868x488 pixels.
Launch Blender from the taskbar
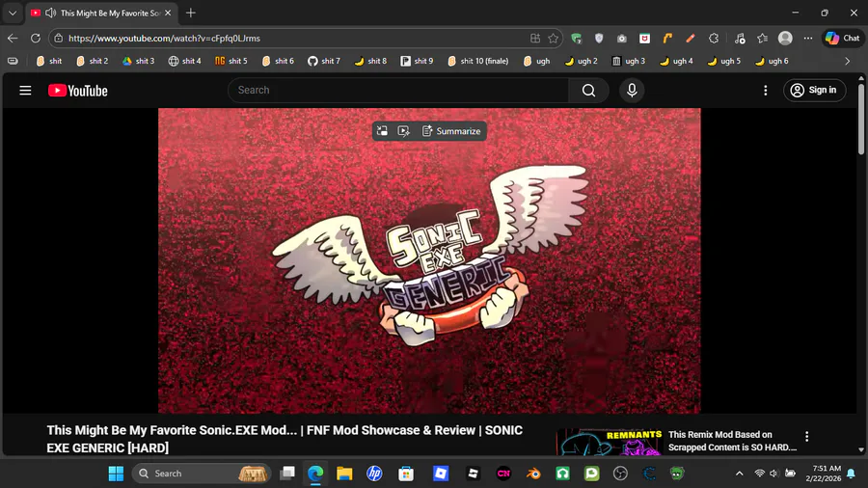[x=533, y=474]
